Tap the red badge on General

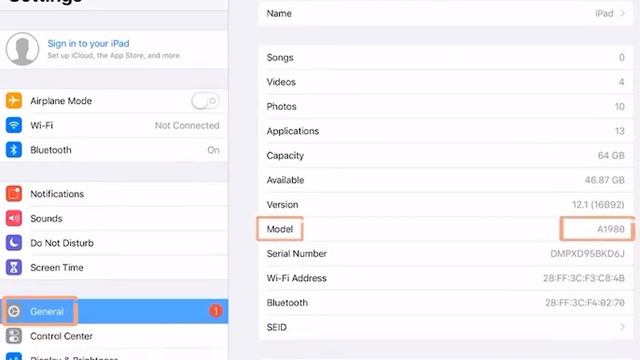tap(216, 311)
